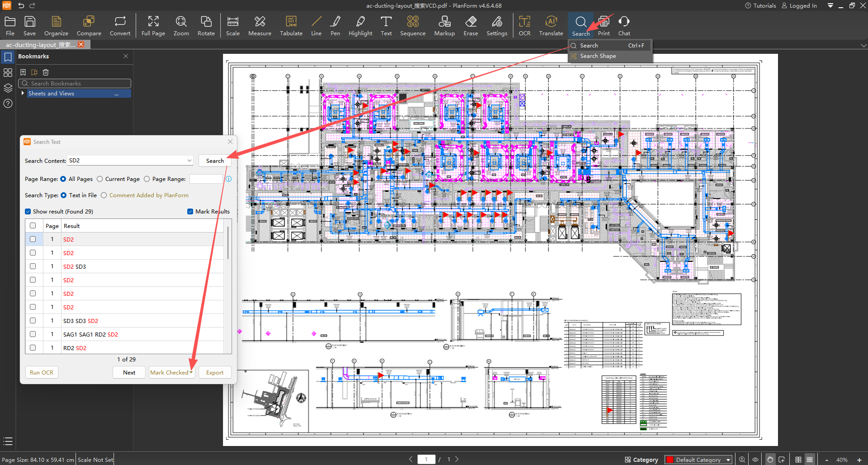Screen dimensions: 868x465
Task: Select the Current Page radio option
Action: (100, 179)
